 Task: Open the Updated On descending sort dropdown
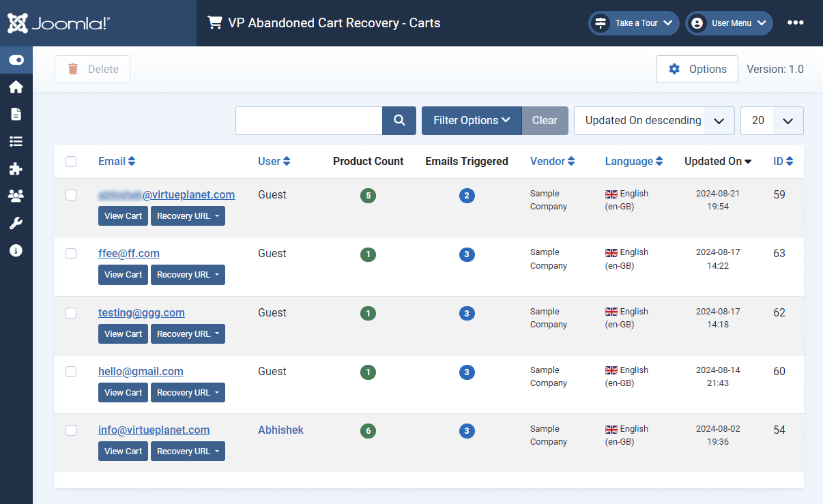pos(654,121)
